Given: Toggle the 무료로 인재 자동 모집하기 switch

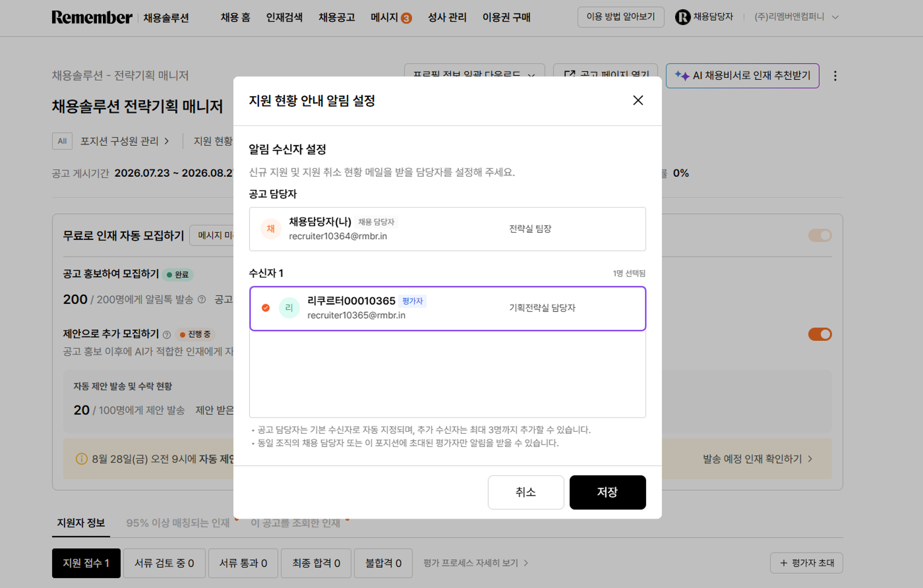Looking at the screenshot, I should [x=820, y=235].
